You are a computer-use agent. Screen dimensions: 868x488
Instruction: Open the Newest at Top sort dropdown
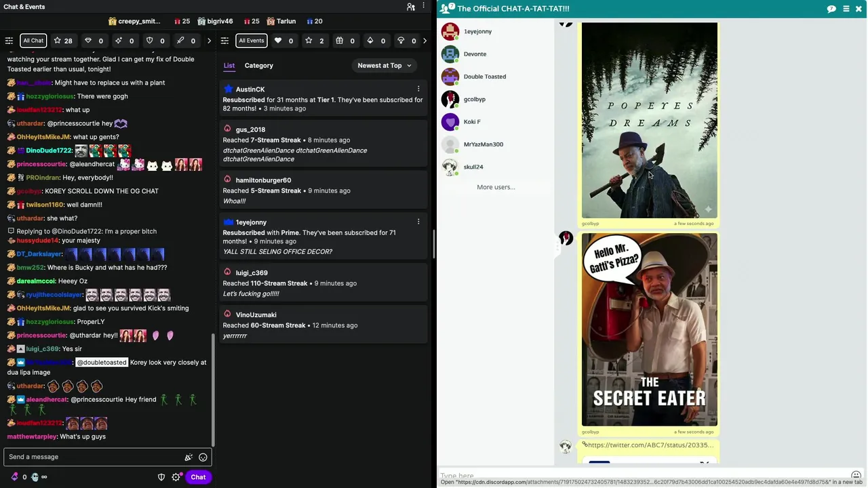click(384, 66)
